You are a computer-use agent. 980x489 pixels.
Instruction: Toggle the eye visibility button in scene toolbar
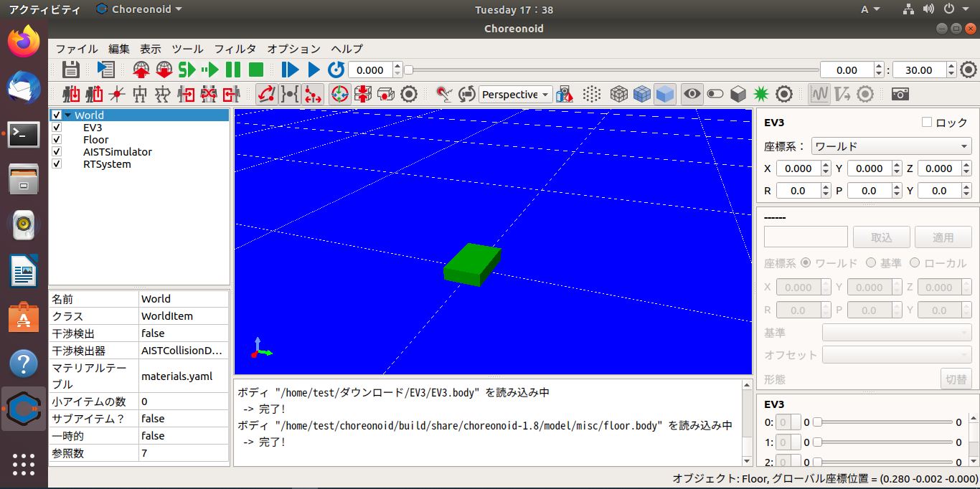coord(692,94)
